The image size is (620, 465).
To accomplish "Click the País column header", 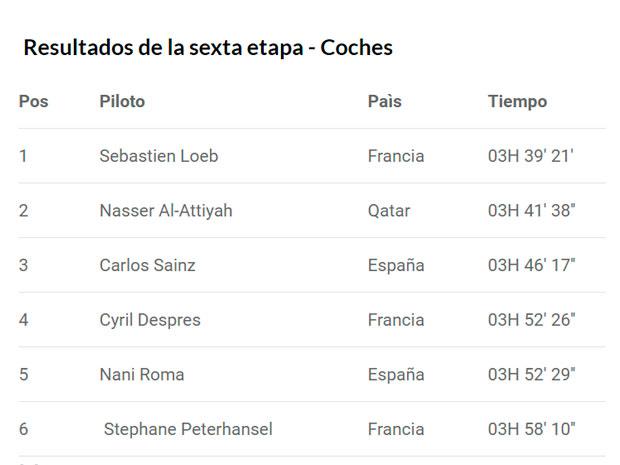I will pos(384,102).
